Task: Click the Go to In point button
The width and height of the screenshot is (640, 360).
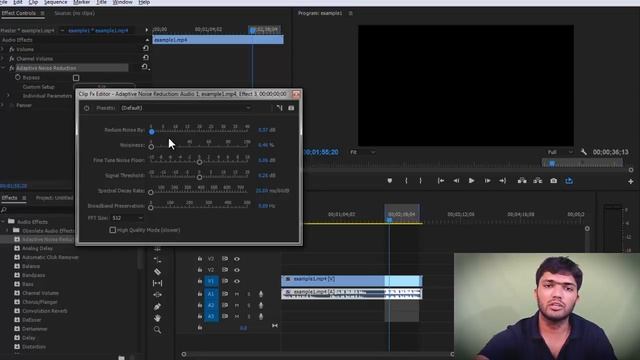Action: [441, 180]
